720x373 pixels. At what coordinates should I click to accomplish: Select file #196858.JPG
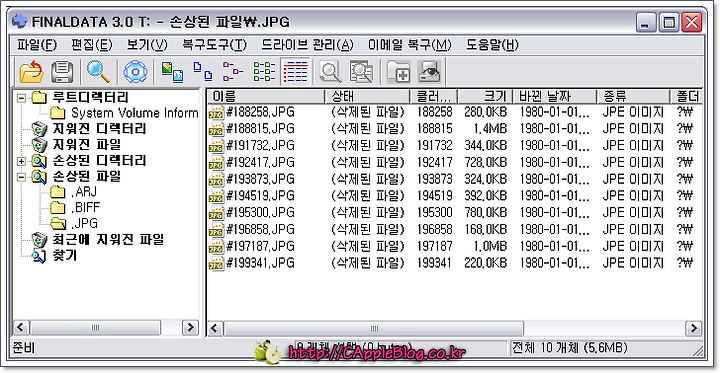coord(260,229)
